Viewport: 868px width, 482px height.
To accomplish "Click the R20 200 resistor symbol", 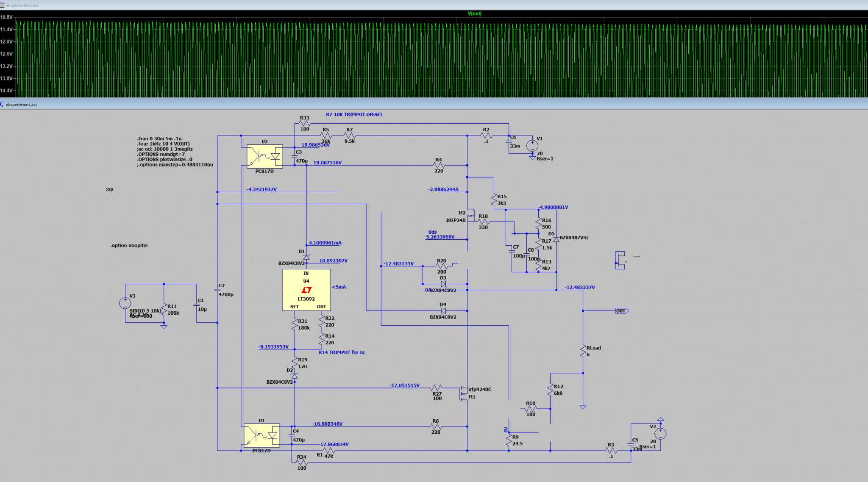I will [442, 266].
